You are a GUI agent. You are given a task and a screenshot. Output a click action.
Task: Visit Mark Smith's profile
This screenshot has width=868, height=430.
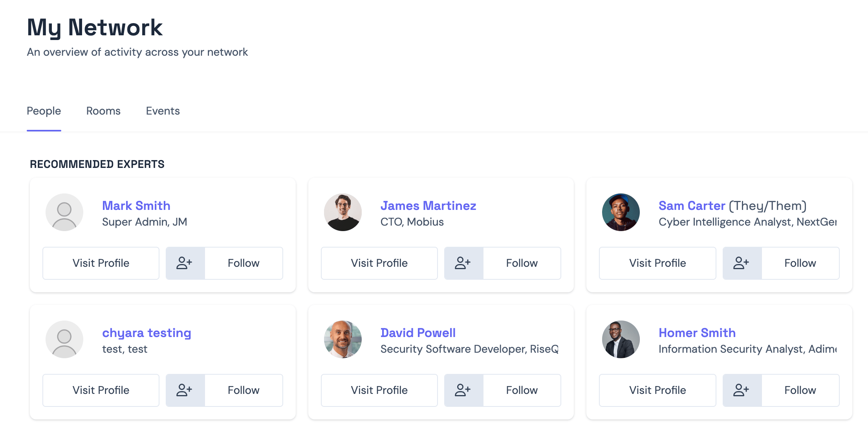point(101,263)
